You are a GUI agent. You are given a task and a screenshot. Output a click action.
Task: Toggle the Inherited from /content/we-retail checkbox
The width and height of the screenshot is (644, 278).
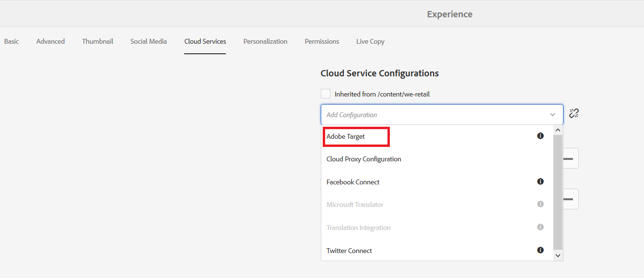click(326, 94)
